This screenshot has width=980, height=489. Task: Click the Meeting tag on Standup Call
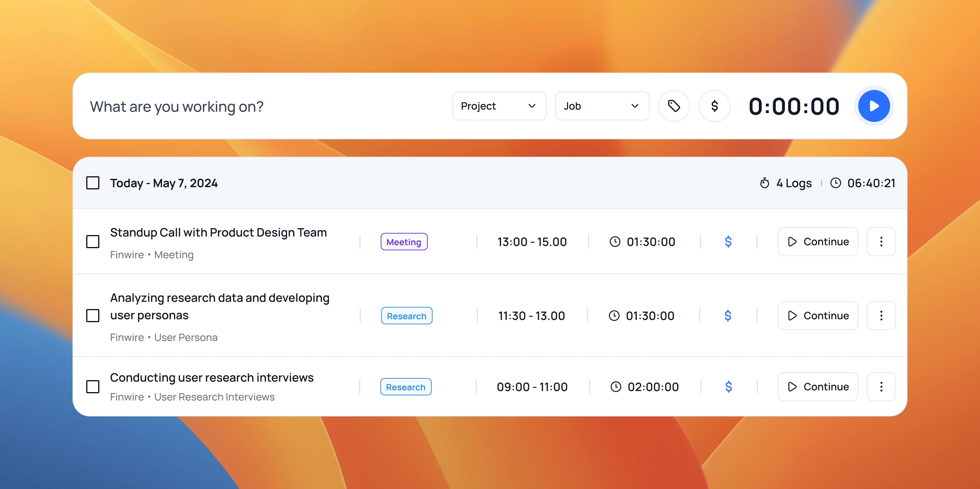(x=404, y=242)
